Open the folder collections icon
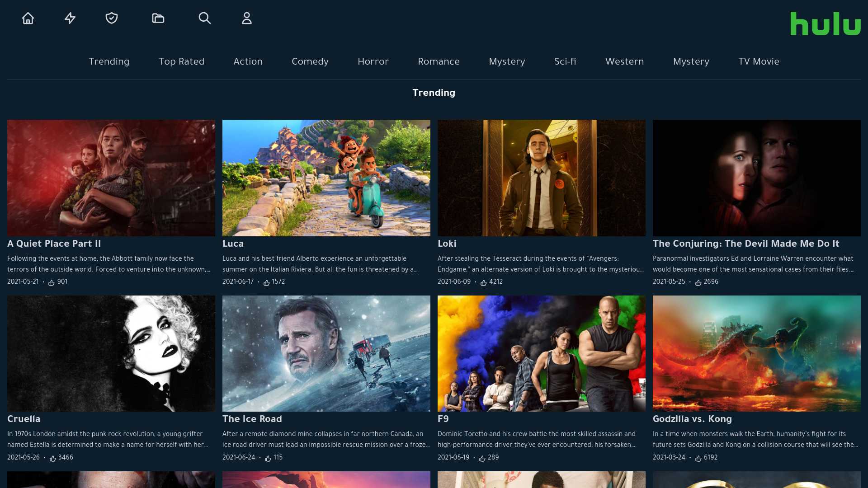 point(158,18)
